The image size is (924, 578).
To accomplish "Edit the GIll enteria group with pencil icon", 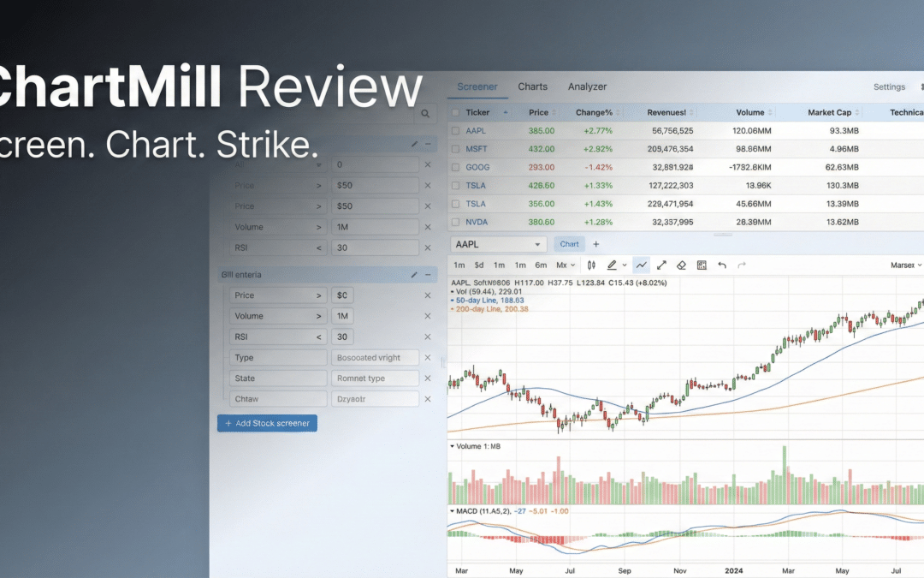I will (x=414, y=275).
